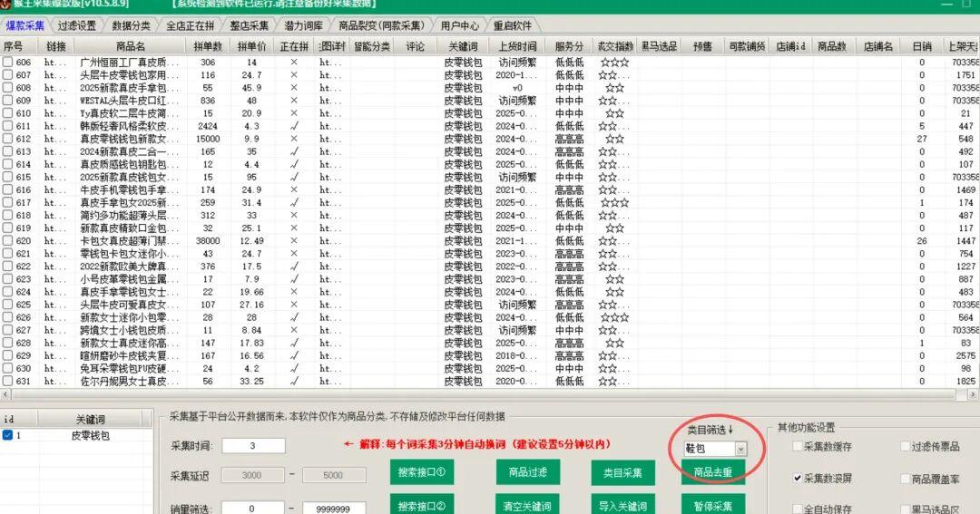Click the 上货时间 column header
The height and width of the screenshot is (514, 980).
(x=517, y=46)
